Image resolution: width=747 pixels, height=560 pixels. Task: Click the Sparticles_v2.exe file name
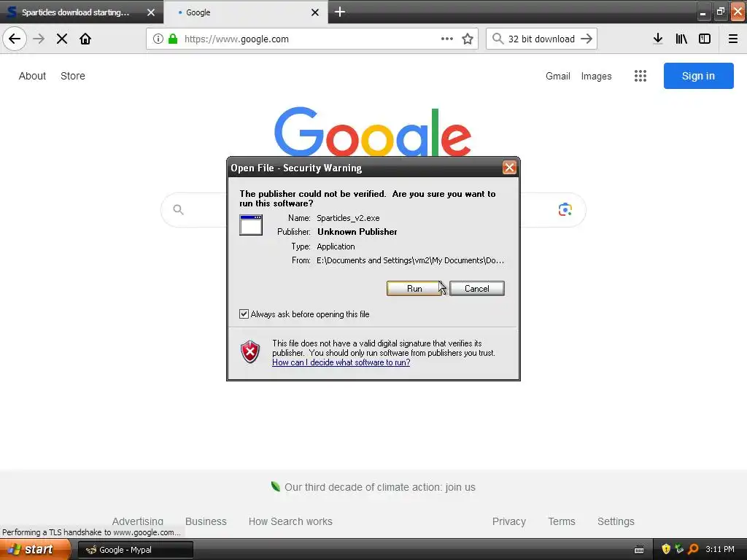coord(348,218)
